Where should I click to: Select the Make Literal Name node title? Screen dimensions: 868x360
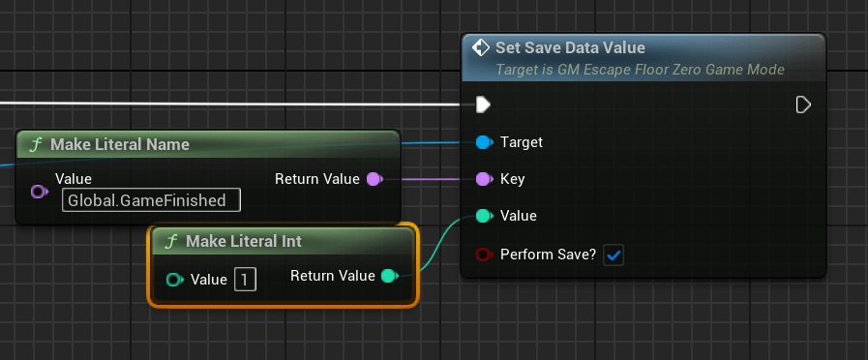click(x=120, y=144)
